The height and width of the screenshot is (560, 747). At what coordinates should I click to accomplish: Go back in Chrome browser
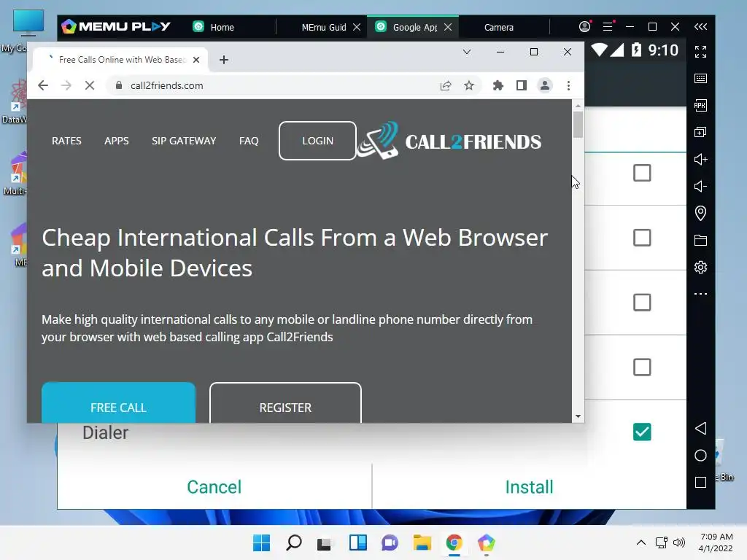pyautogui.click(x=43, y=86)
